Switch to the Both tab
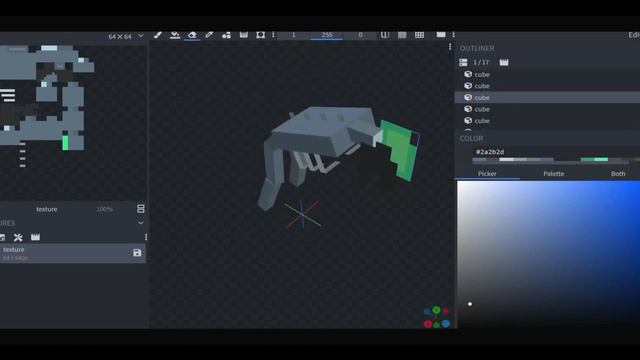 click(x=618, y=174)
